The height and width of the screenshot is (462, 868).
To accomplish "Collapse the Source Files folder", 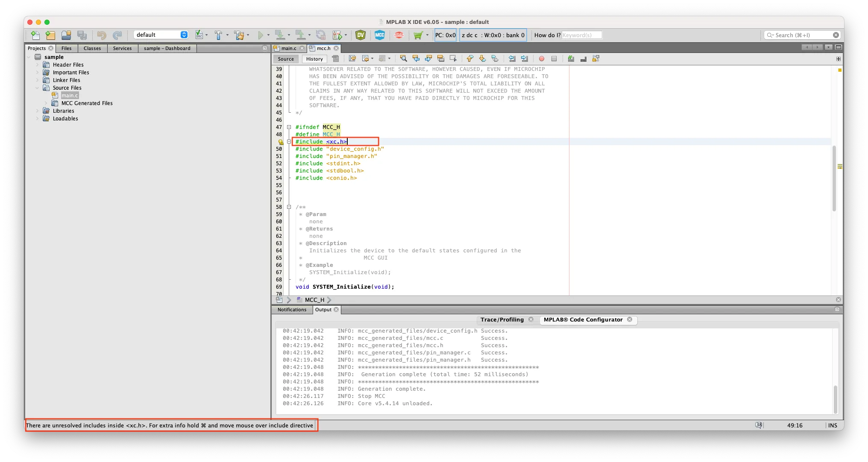I will tap(37, 88).
